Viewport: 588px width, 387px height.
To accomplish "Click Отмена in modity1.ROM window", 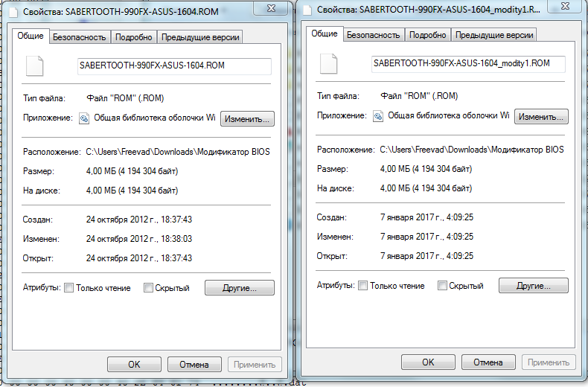I will click(488, 362).
